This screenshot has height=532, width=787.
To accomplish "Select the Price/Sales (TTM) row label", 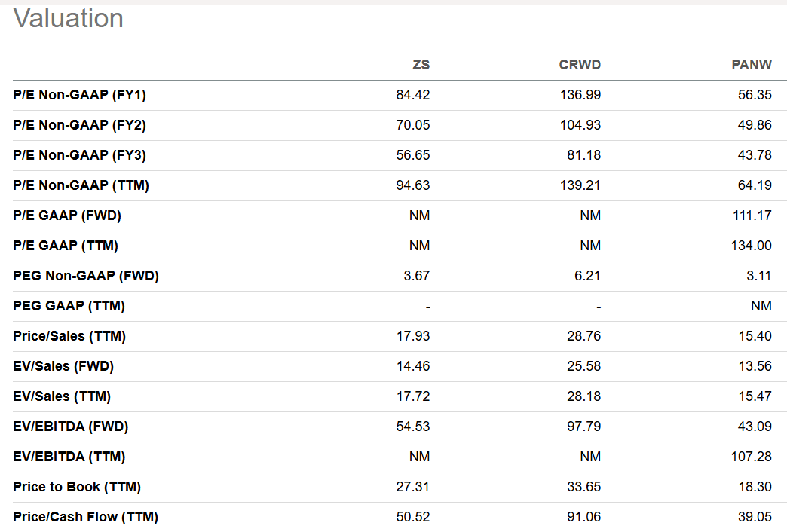I will [x=69, y=336].
